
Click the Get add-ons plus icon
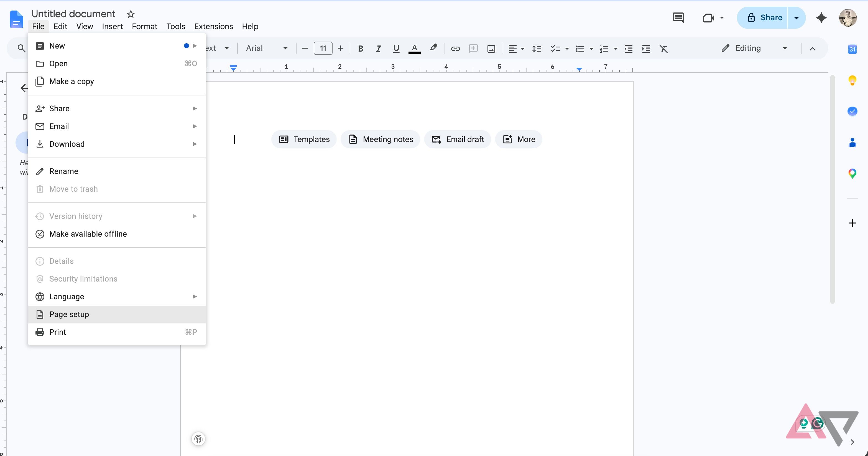(852, 223)
